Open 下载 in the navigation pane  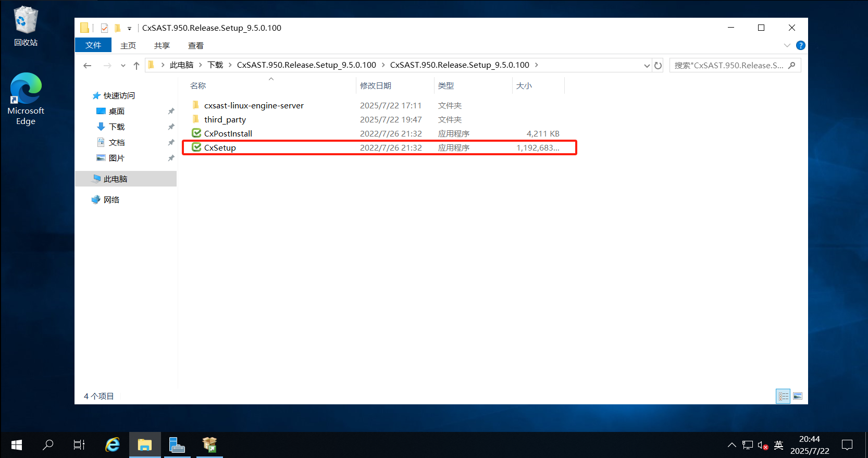[x=117, y=127]
